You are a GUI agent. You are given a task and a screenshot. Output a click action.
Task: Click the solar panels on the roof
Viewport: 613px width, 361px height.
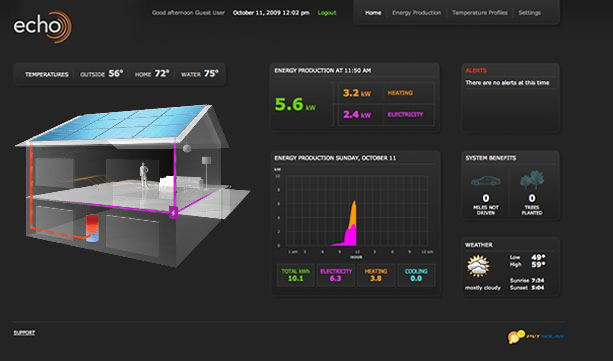[117, 122]
